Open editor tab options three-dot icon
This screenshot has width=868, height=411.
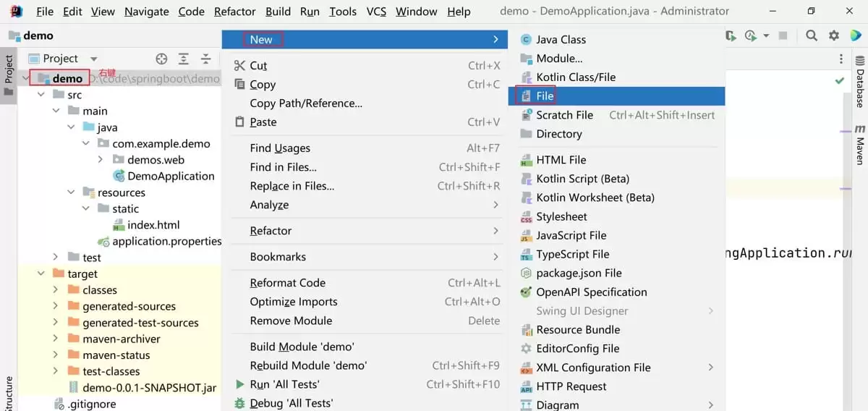point(841,59)
